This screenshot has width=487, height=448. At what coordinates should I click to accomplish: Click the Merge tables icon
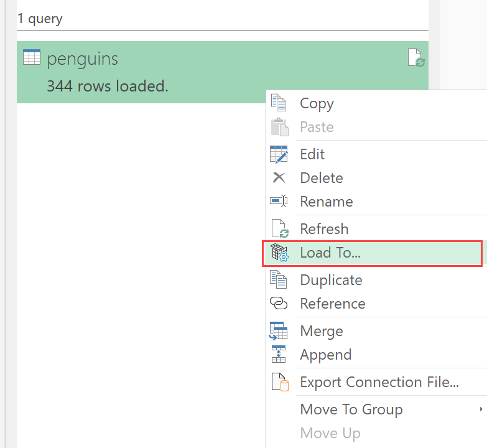tap(278, 330)
